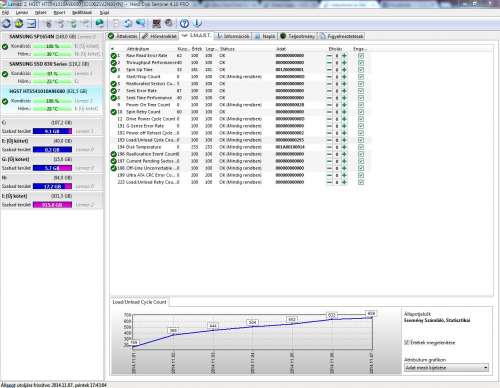Screen dimensions: 500x388
Task: Switch to the Áttekintés tab
Action: pos(123,36)
